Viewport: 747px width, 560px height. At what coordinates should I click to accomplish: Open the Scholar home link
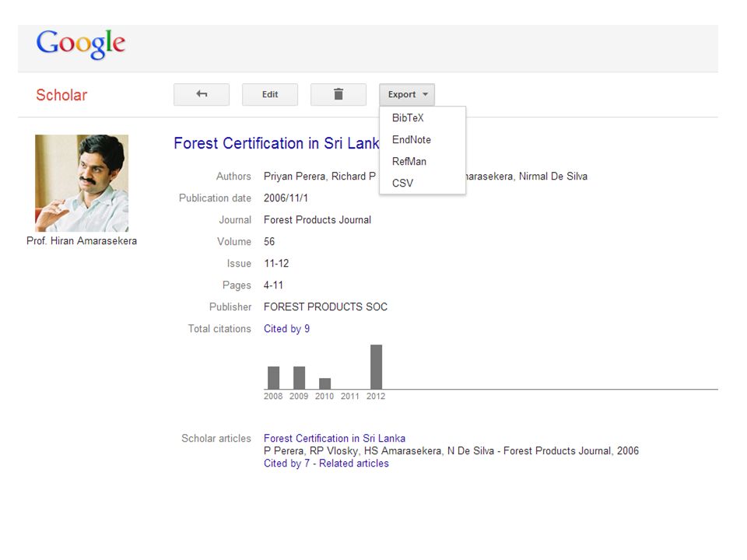pos(61,95)
